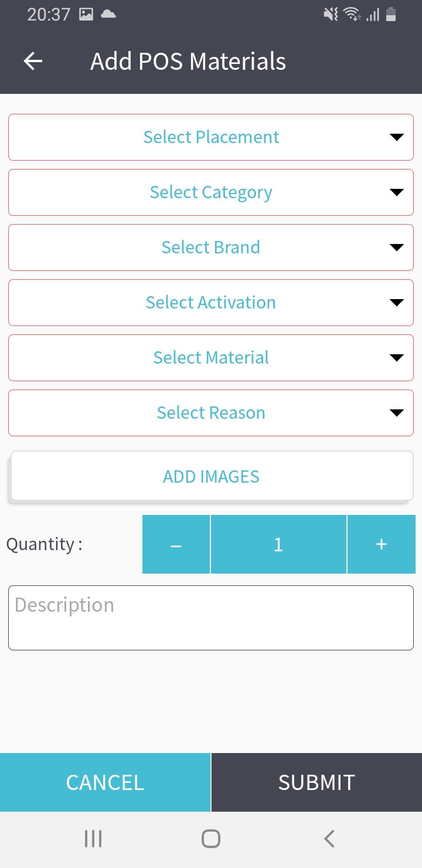Open the Select Brand dropdown

click(x=211, y=247)
